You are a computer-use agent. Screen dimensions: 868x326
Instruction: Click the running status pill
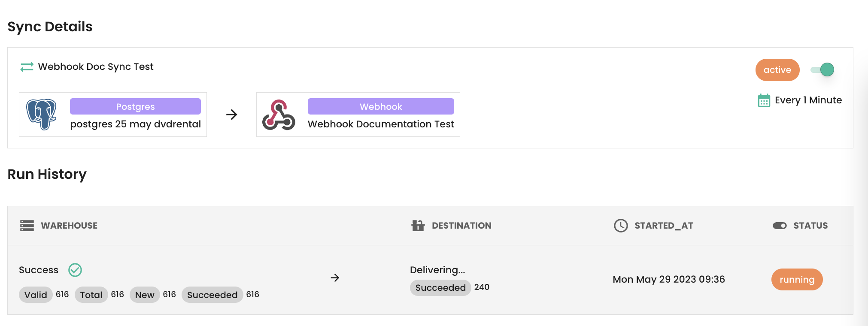[x=797, y=279]
